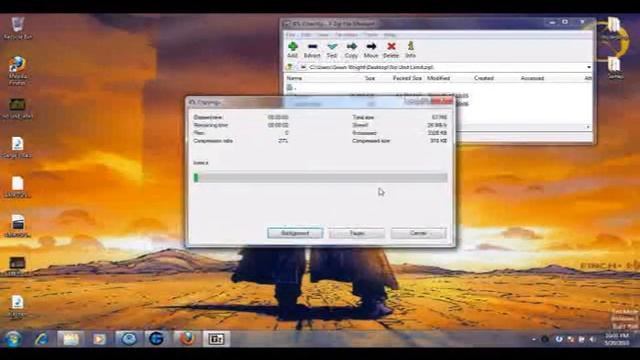Click the taskbar clock
Screen dimensions: 640x360
(617, 339)
